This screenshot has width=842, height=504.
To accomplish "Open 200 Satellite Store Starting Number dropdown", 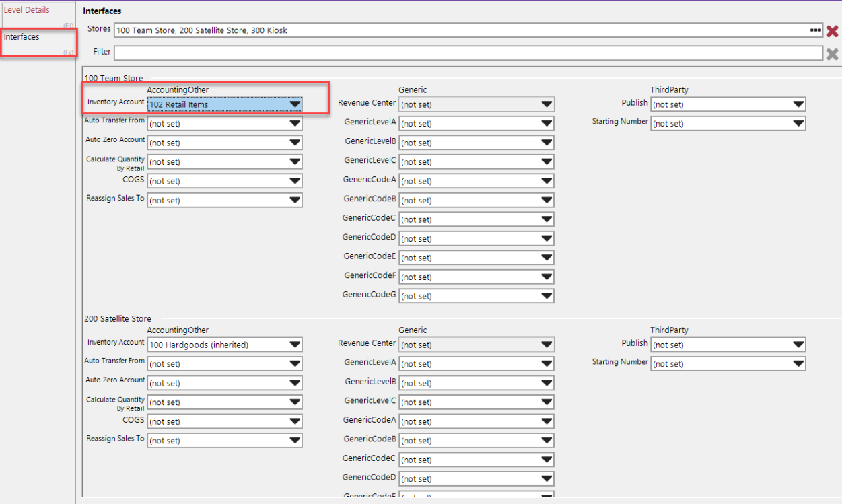I will [x=728, y=364].
